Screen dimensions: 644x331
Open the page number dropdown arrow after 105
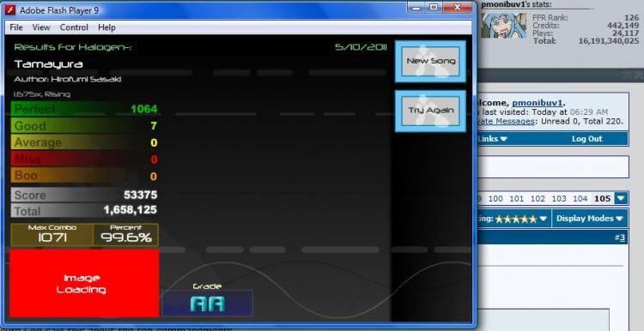(621, 199)
